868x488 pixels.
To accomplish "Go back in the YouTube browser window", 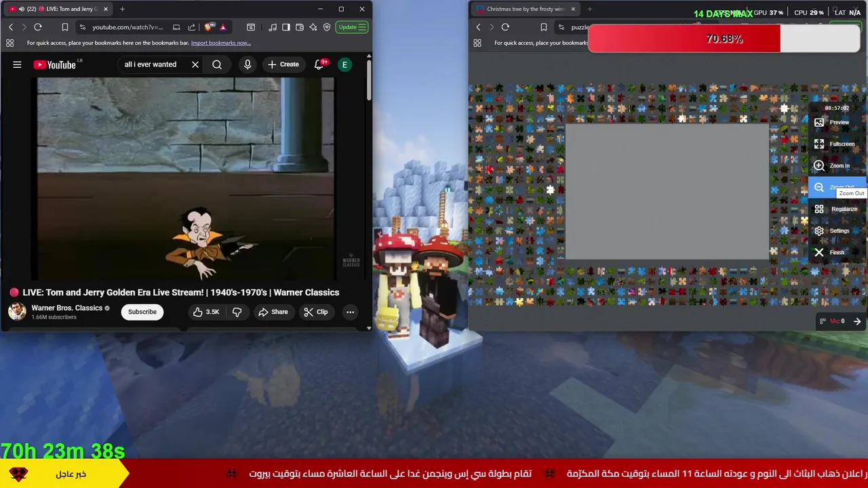I will pyautogui.click(x=11, y=27).
